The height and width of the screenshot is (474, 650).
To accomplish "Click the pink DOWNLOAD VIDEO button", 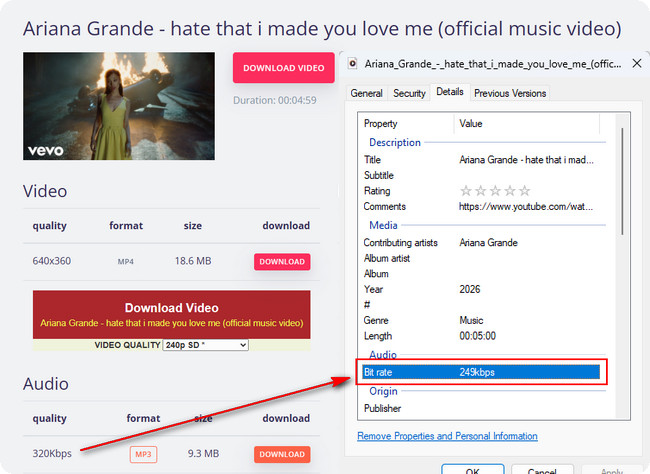I will click(284, 68).
